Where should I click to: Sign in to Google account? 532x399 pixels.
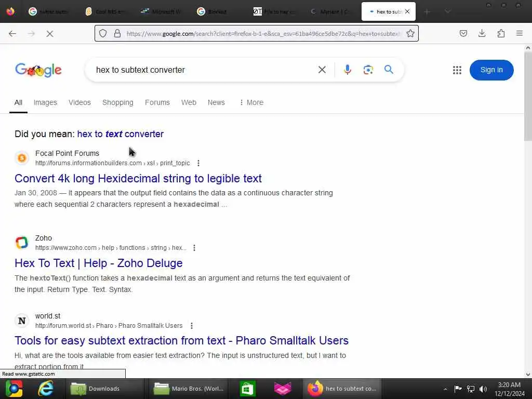tap(491, 70)
